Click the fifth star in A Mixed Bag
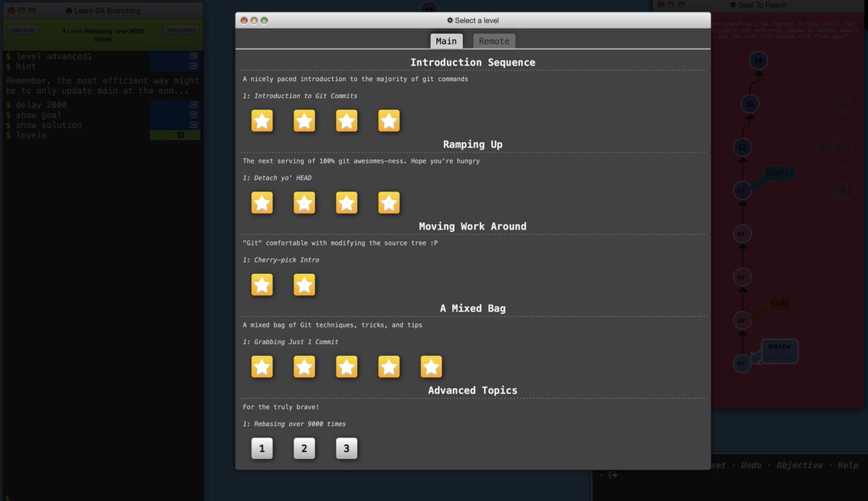This screenshot has width=868, height=501. click(431, 367)
